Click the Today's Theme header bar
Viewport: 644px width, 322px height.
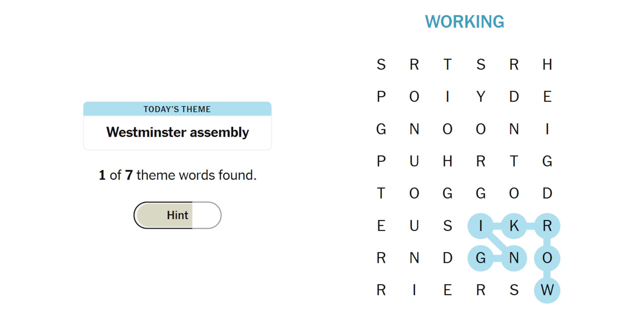click(177, 109)
